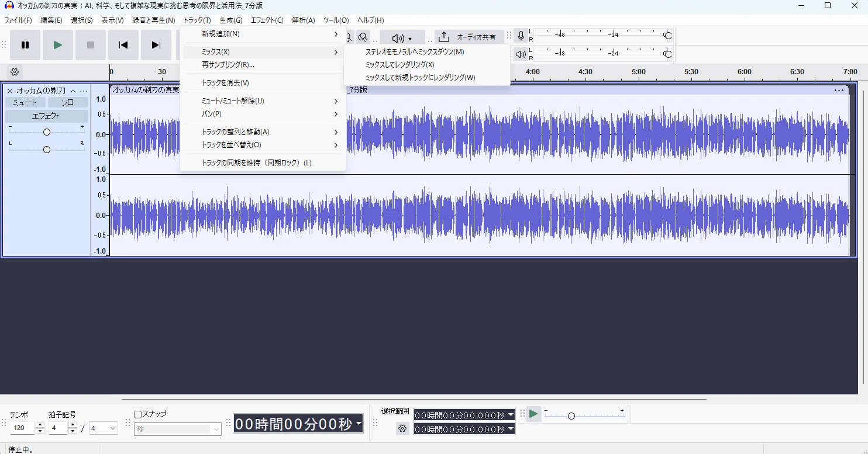Image resolution: width=868 pixels, height=454 pixels.
Task: Enable the スナップ checkbox
Action: tap(138, 414)
